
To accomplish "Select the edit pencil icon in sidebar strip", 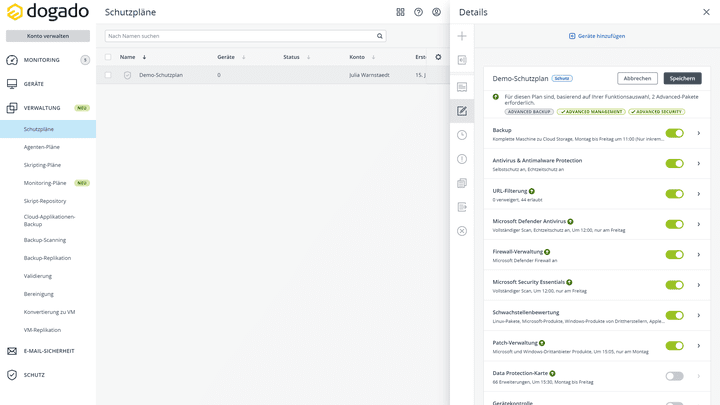I will click(x=462, y=111).
